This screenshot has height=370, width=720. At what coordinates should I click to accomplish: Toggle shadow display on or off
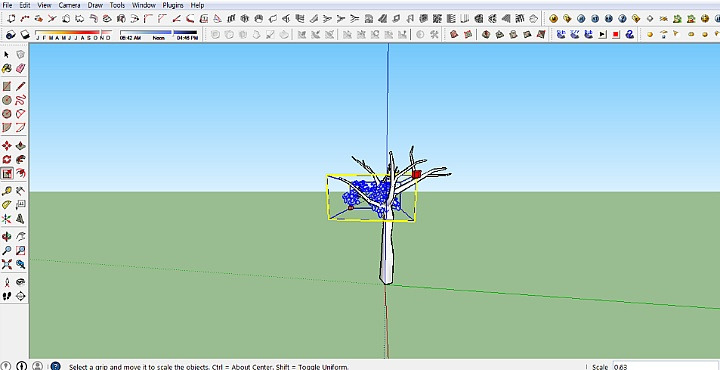pyautogui.click(x=25, y=34)
